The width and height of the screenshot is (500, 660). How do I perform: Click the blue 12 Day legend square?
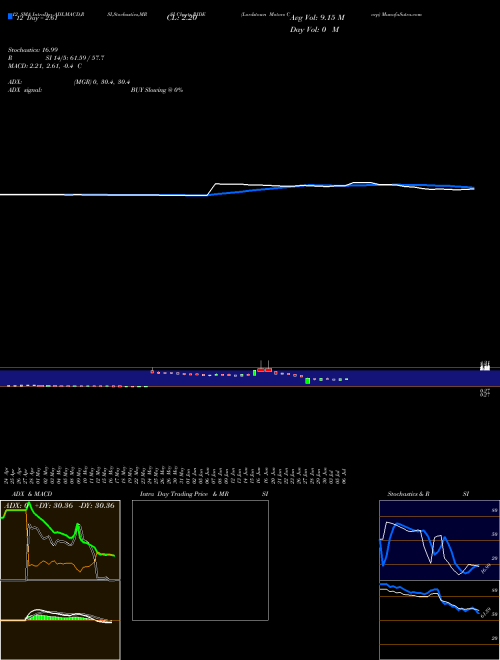pos(10,16)
